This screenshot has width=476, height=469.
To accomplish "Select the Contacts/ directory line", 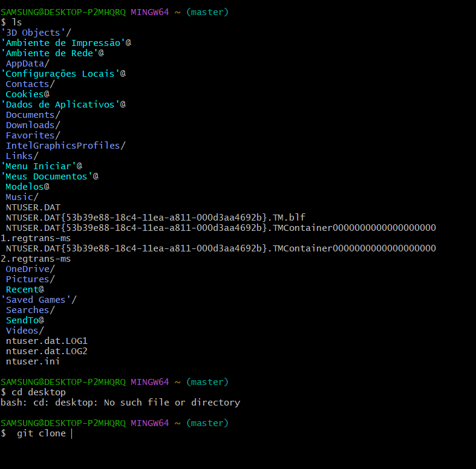I will pos(30,84).
